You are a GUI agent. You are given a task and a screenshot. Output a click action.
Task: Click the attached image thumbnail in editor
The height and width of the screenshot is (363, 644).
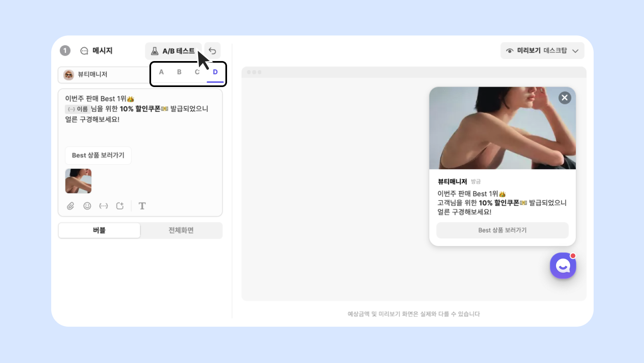[78, 181]
